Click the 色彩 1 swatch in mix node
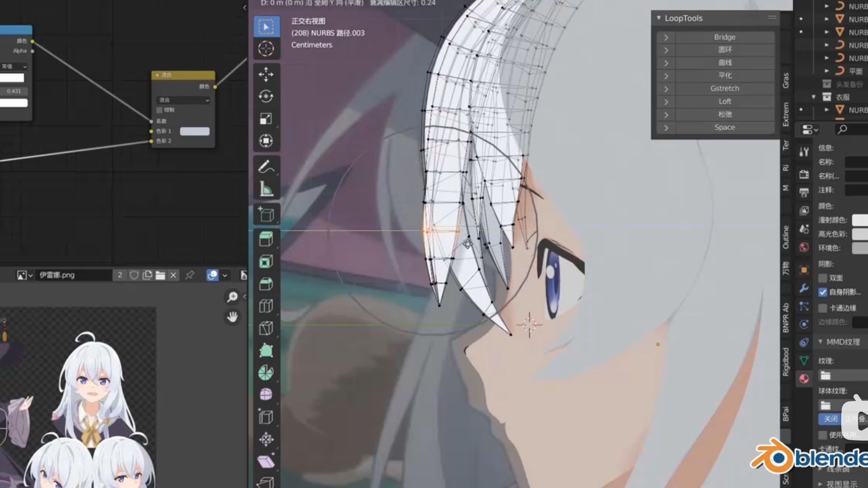Viewport: 868px width, 488px height. point(195,131)
